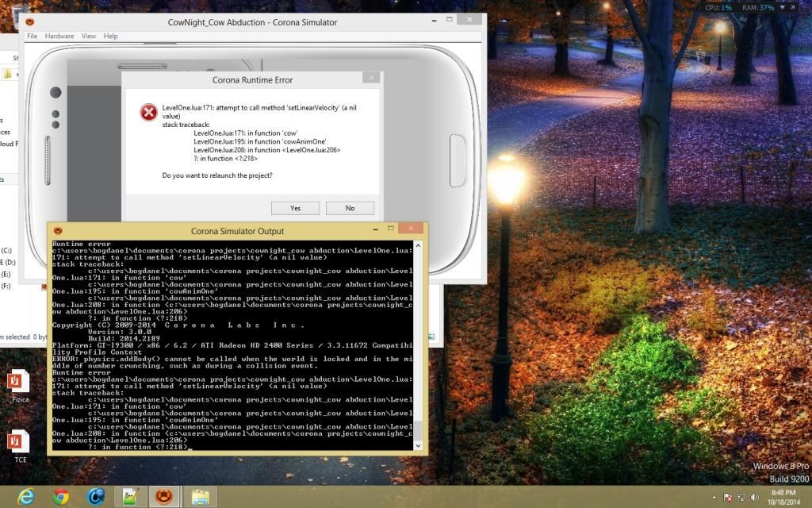Minimize the CowNight Corona Simulator window
This screenshot has height=508, width=812.
click(434, 20)
